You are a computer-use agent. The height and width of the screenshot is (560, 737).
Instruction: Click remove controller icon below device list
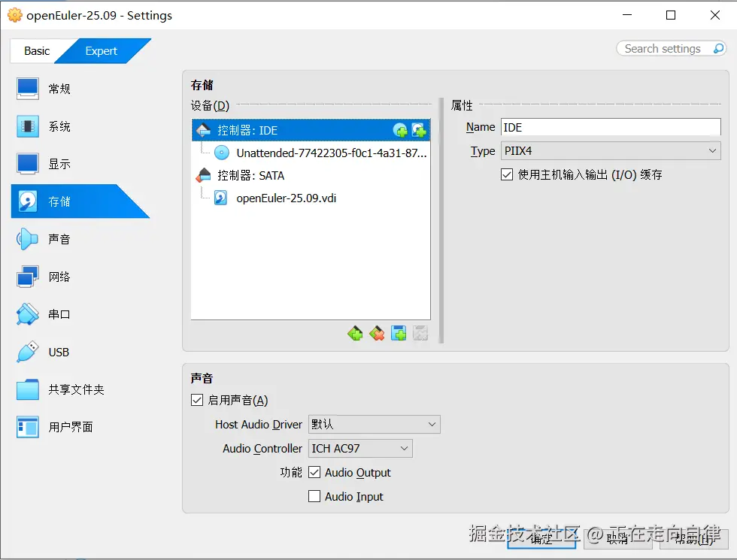[x=377, y=334]
